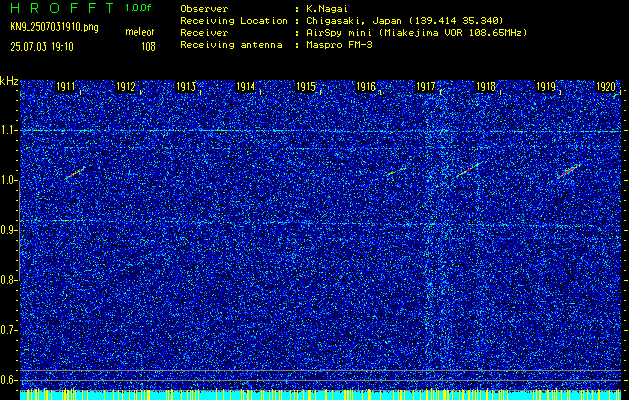Click the 1915 time marker
The width and height of the screenshot is (629, 400).
coord(306,87)
